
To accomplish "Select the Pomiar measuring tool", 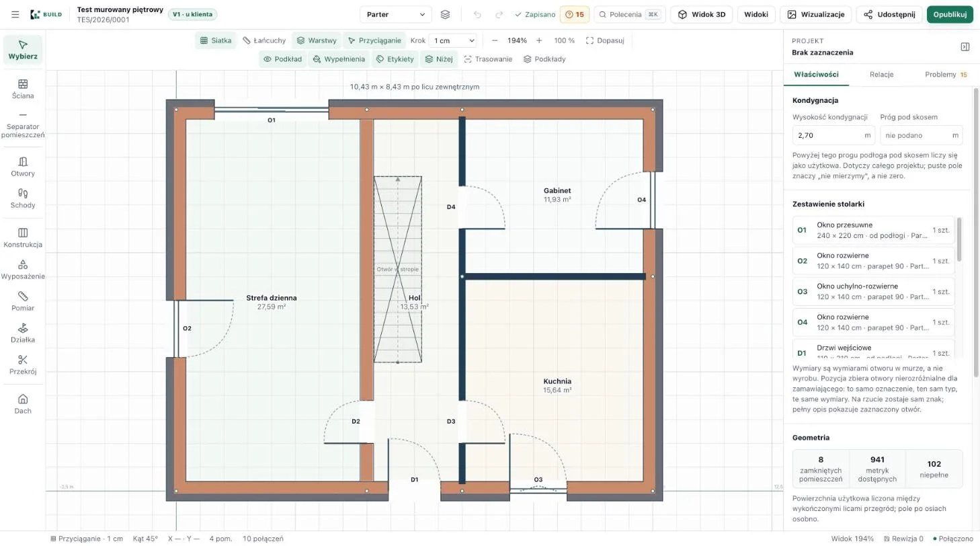I will click(23, 301).
